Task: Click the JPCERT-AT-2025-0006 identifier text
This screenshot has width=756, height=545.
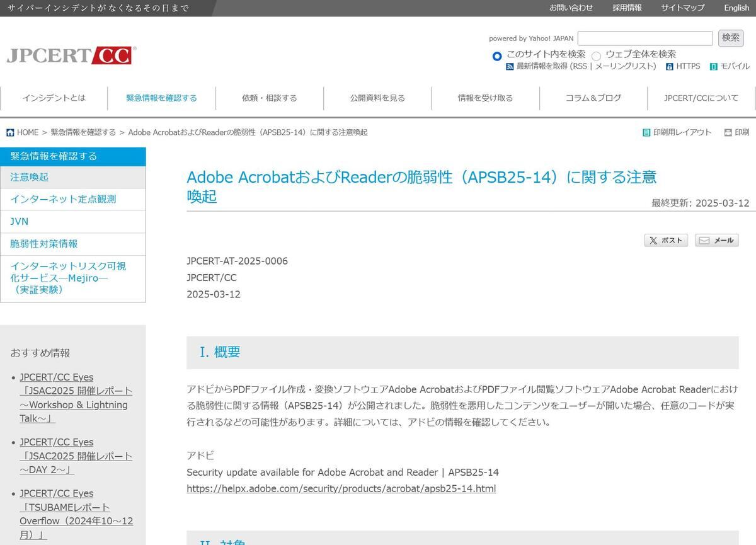Action: click(237, 261)
